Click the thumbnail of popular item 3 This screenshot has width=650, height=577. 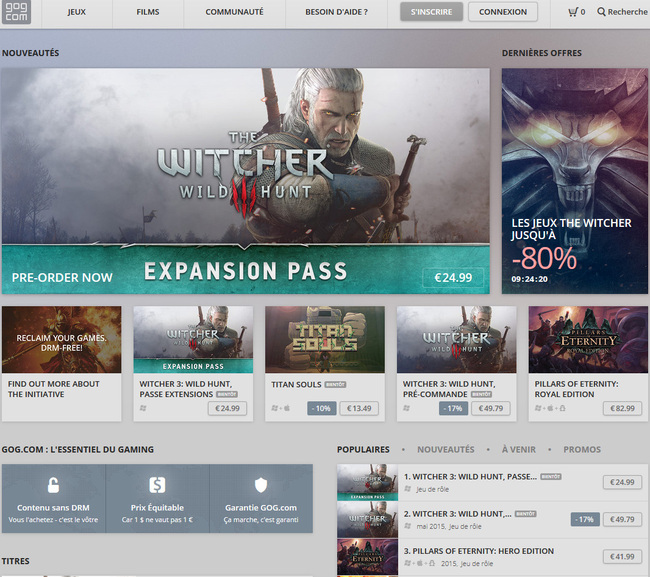(367, 557)
